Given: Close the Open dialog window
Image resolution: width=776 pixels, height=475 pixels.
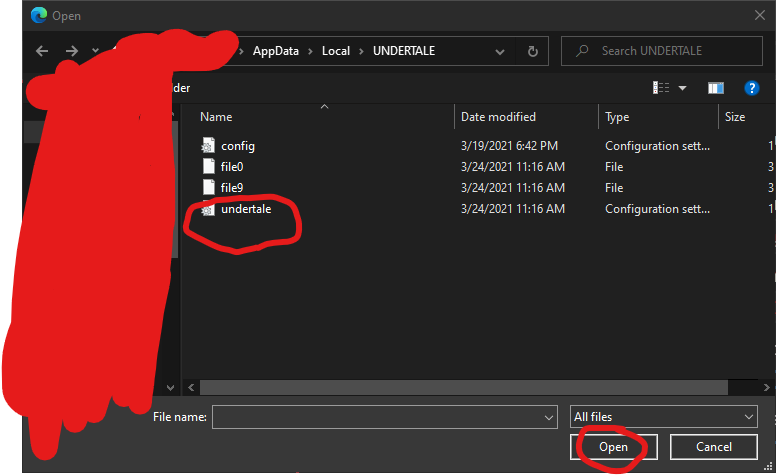Looking at the screenshot, I should tap(760, 15).
